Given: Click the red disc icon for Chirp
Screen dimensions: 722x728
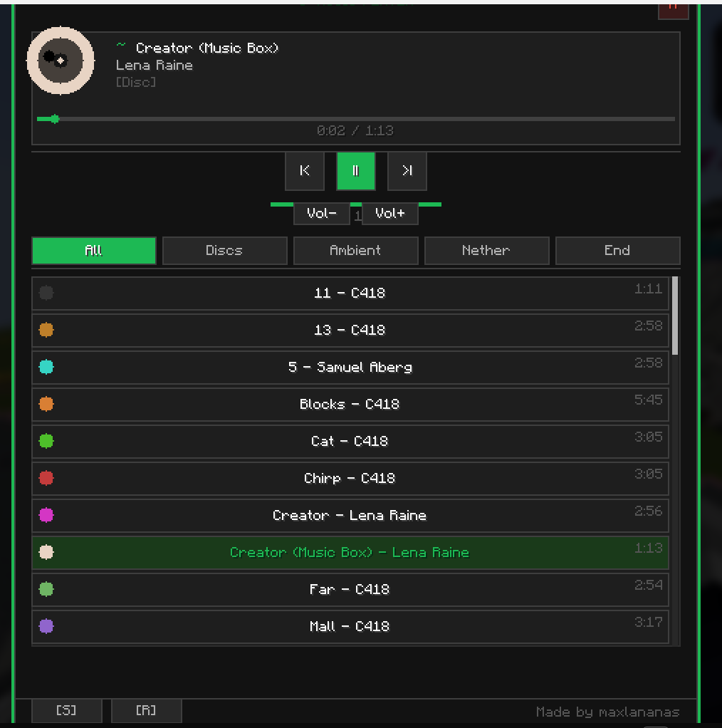Looking at the screenshot, I should pos(46,478).
